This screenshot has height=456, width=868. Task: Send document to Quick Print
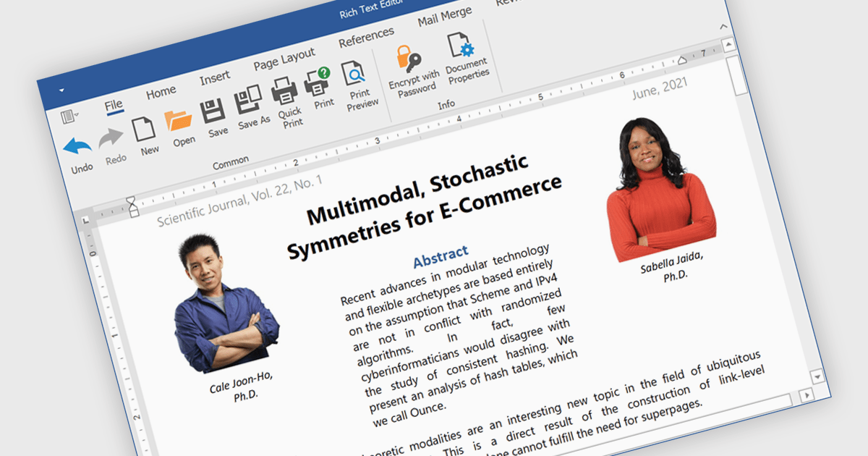(284, 92)
